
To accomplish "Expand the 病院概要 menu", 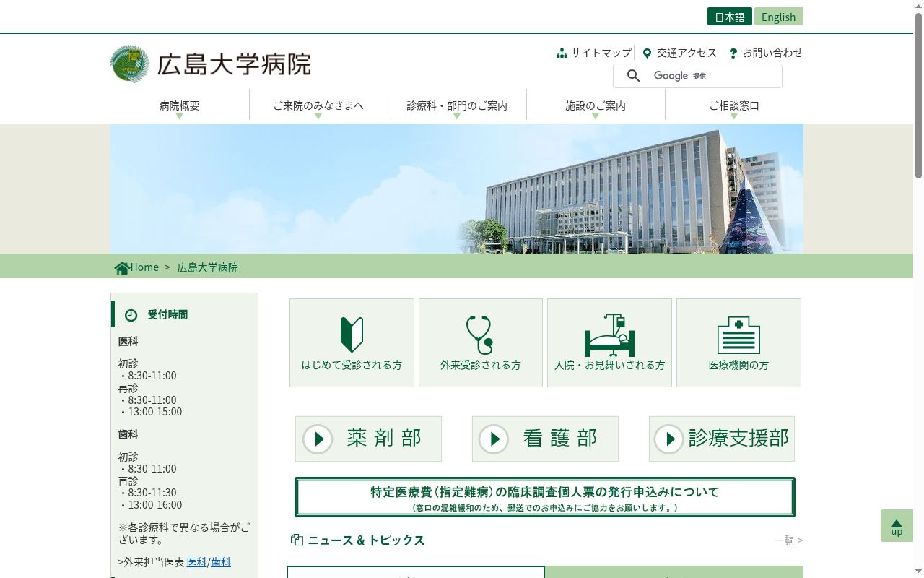I will (180, 105).
